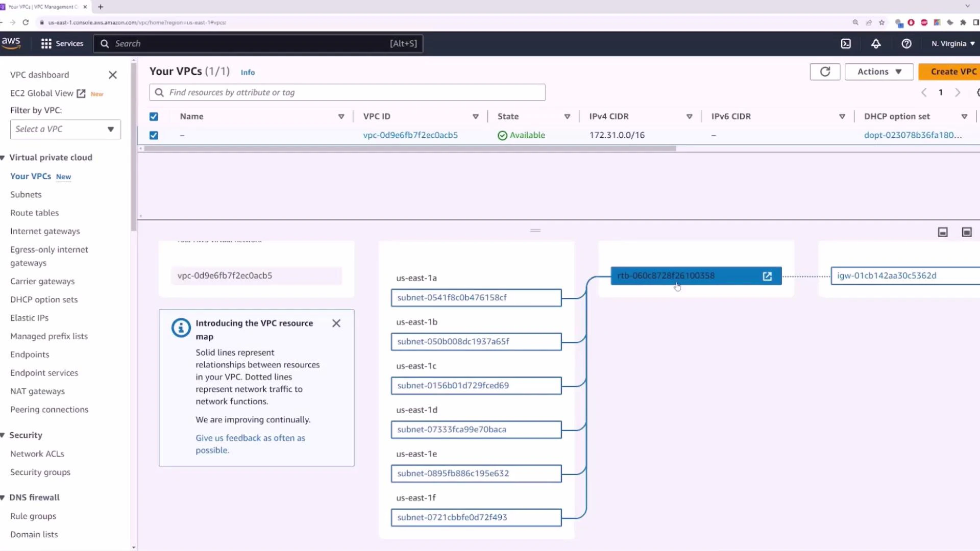980x551 pixels.
Task: Open the Select a VPC dropdown
Action: [x=65, y=129]
